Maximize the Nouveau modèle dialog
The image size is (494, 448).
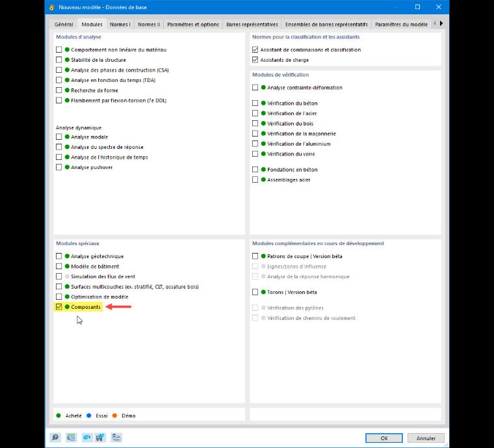click(x=417, y=7)
